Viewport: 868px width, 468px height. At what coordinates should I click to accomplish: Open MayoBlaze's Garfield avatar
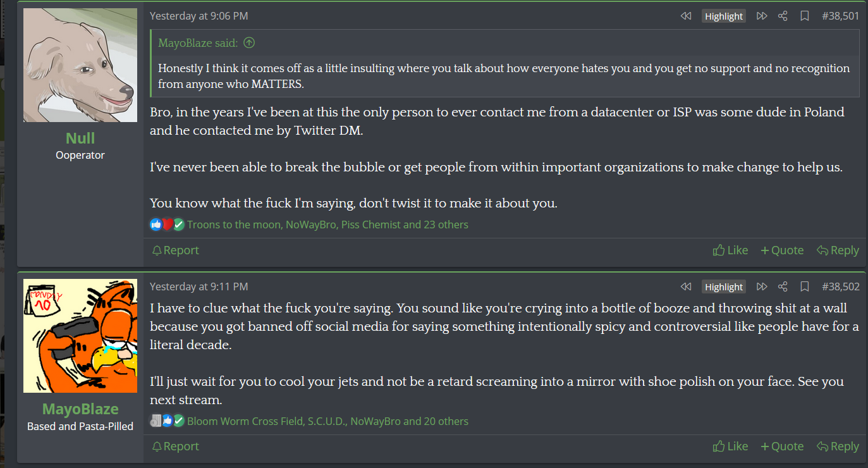tap(80, 336)
